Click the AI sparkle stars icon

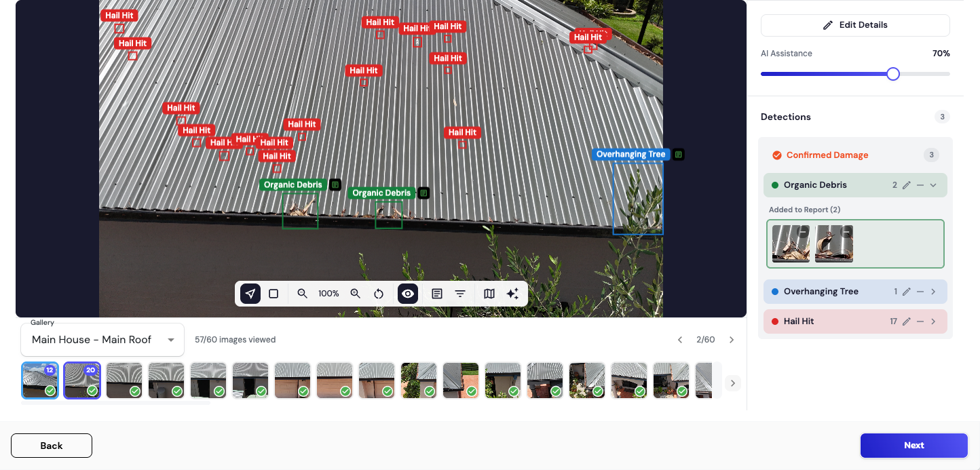click(x=512, y=294)
